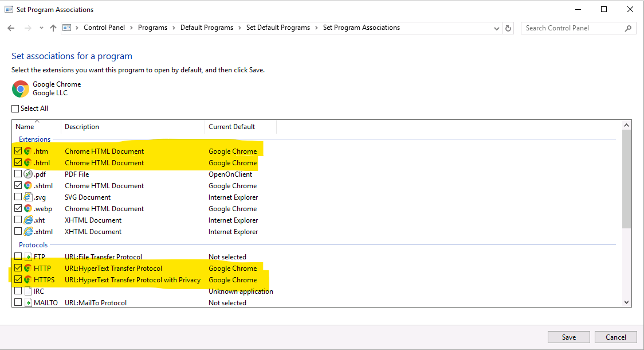Screen dimensions: 644x350
Task: Click the Chrome icon beside .webp
Action: pos(28,208)
